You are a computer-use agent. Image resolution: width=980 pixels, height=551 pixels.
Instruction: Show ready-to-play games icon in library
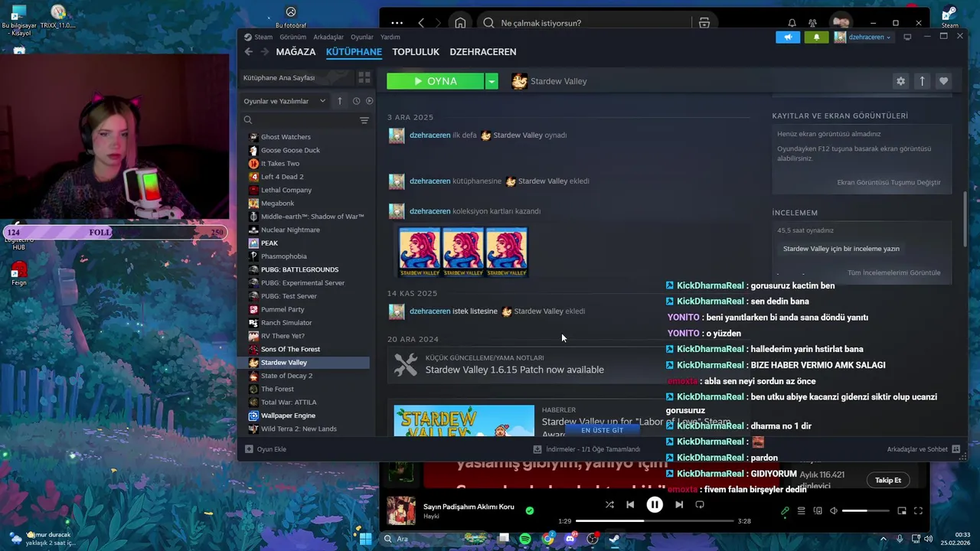pos(370,101)
